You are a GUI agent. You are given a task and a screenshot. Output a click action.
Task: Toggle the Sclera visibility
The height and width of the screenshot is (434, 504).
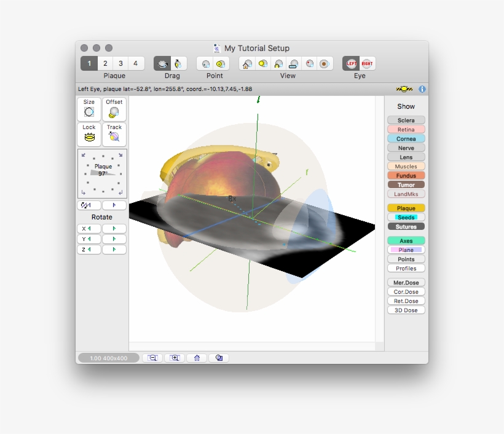[406, 120]
